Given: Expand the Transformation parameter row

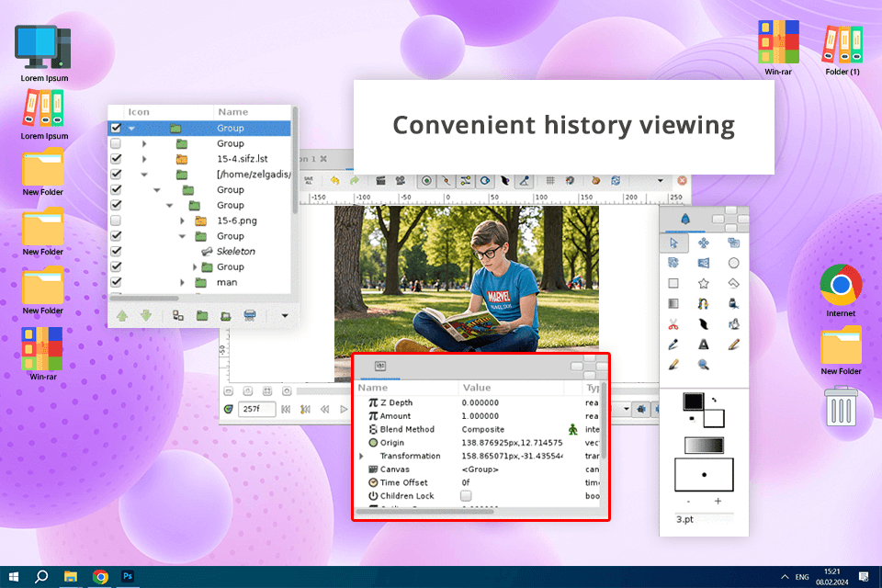Looking at the screenshot, I should pos(361,456).
